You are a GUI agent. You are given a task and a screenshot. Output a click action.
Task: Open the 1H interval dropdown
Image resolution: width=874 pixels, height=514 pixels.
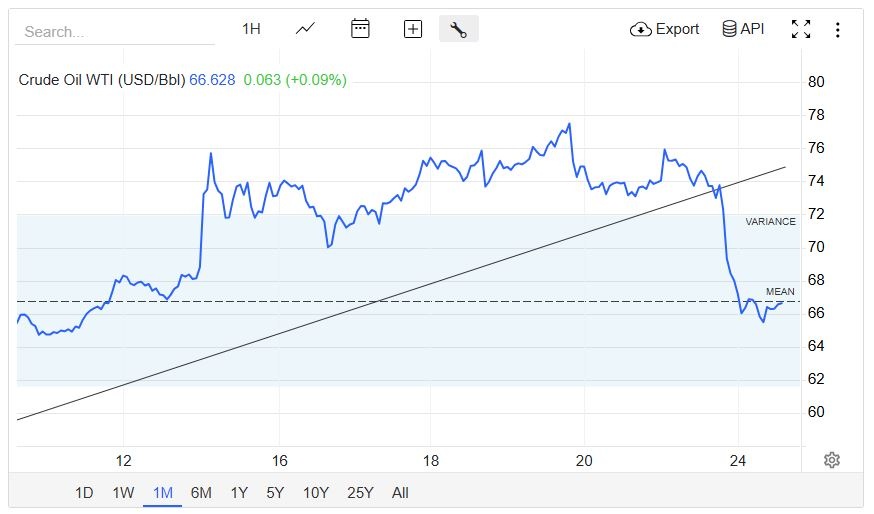(x=251, y=29)
